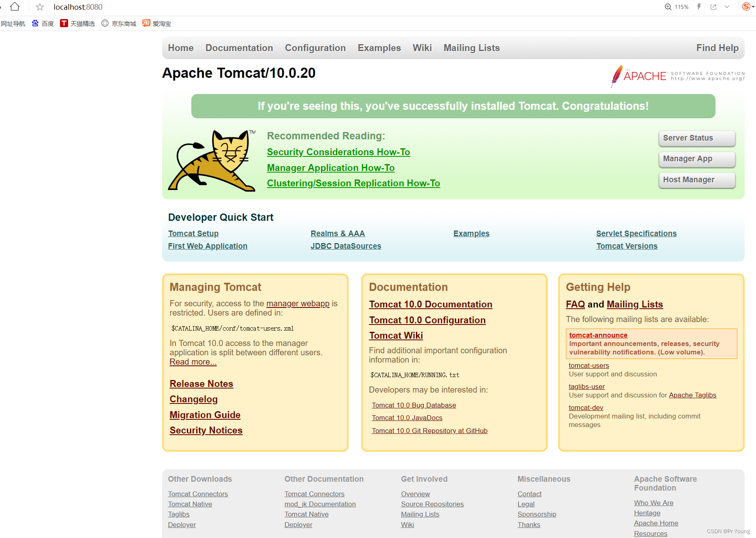
Task: Open the 天猫精选 bookmark
Action: pyautogui.click(x=77, y=23)
